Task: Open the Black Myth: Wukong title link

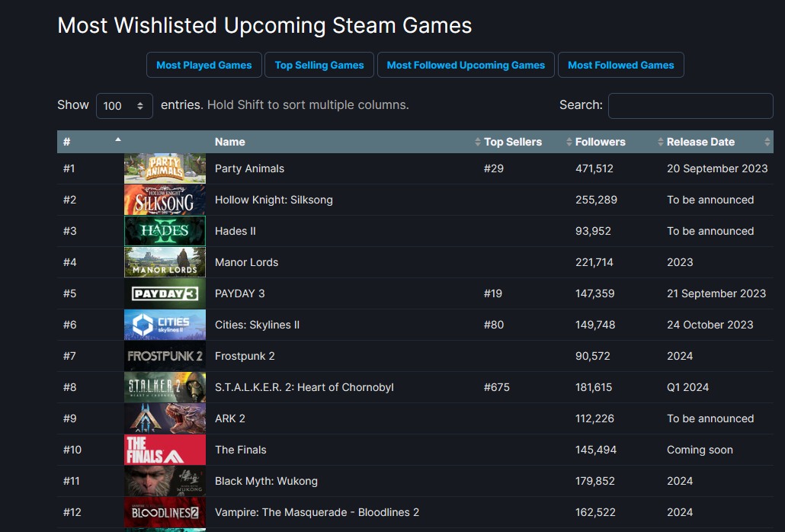Action: [x=266, y=481]
